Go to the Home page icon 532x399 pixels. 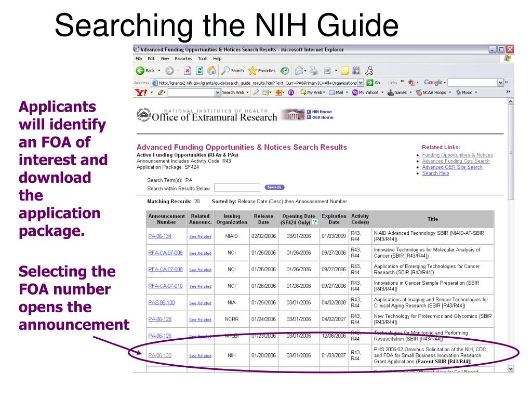(x=211, y=70)
